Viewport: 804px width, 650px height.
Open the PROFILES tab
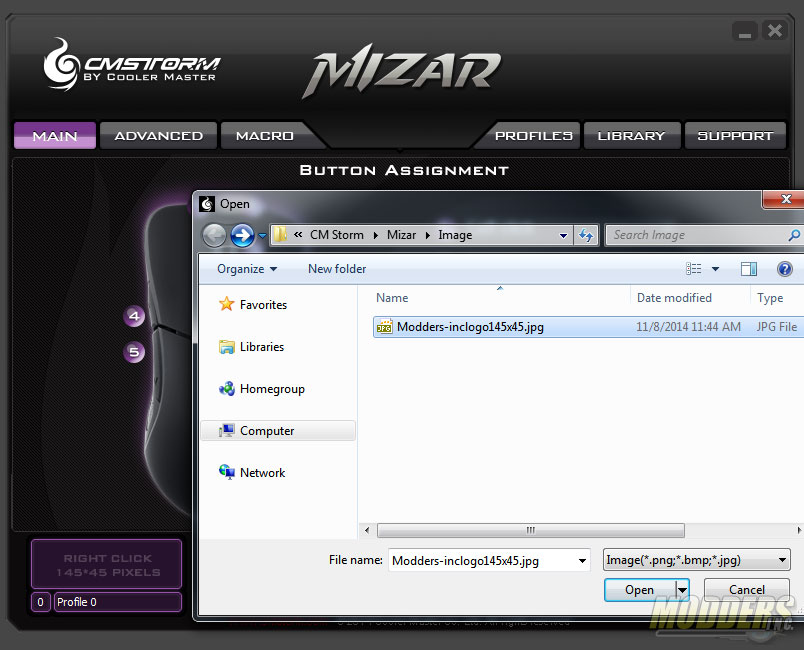click(x=533, y=136)
